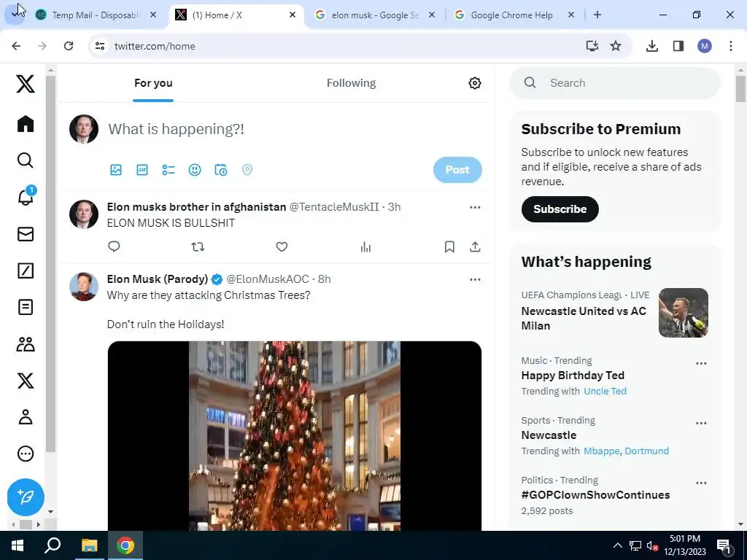Open Mbappe trending link
This screenshot has width=747, height=560.
[x=602, y=451]
